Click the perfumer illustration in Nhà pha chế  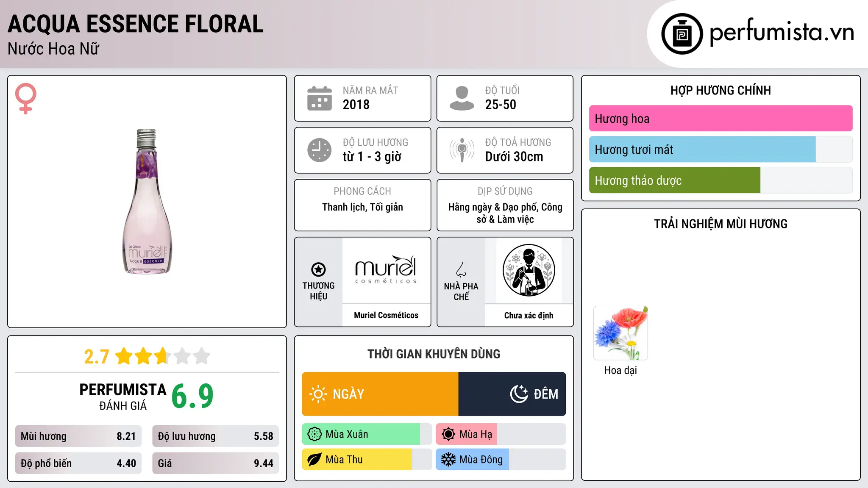point(529,270)
